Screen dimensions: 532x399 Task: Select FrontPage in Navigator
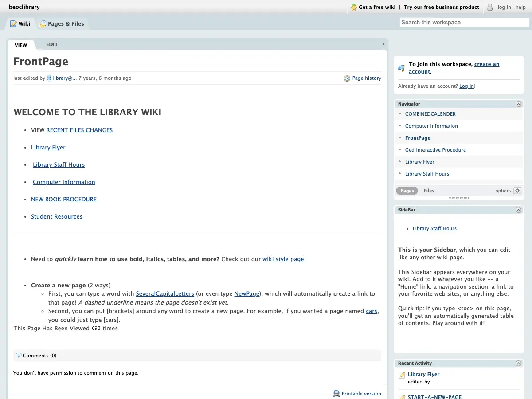[418, 138]
